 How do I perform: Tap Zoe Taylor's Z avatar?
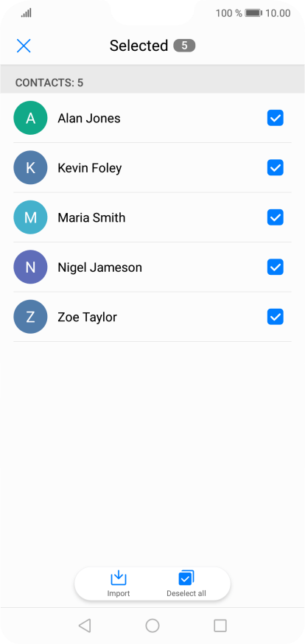point(30,317)
